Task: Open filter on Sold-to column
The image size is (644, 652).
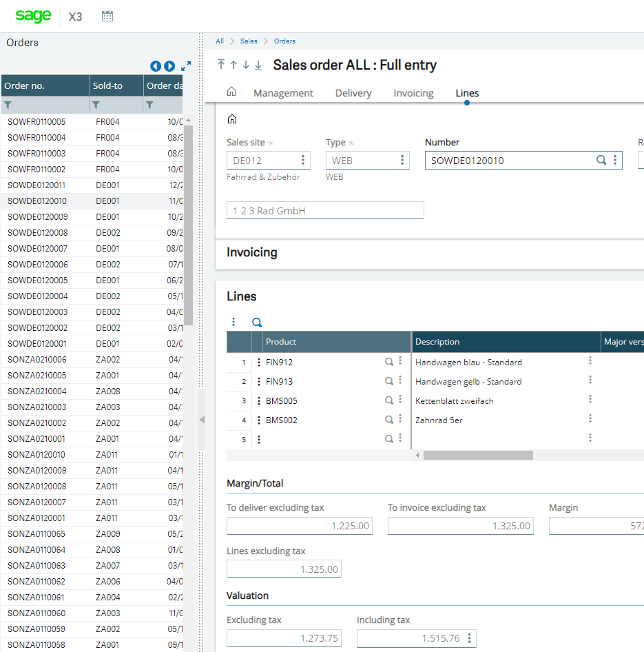Action: click(x=96, y=105)
